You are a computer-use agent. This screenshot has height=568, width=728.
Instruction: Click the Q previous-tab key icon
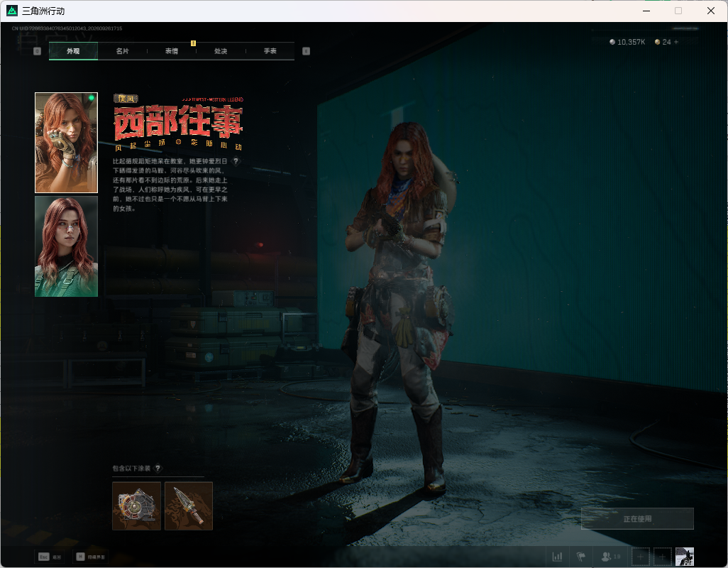pos(37,51)
